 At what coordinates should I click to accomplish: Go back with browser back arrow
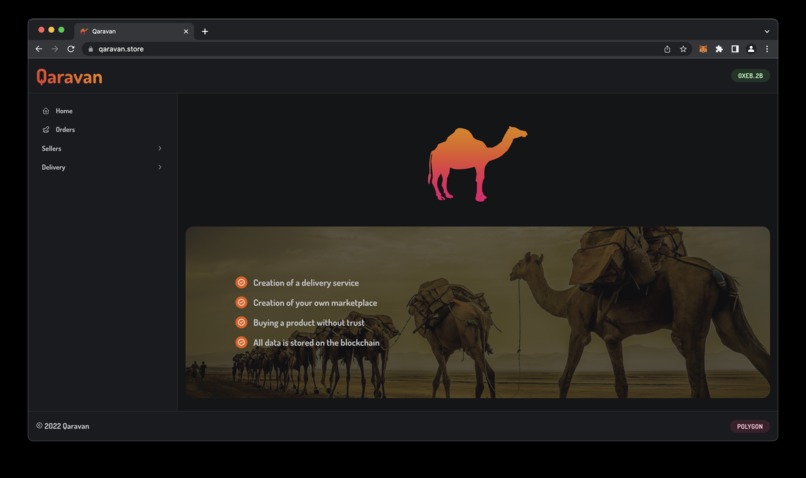click(x=39, y=49)
